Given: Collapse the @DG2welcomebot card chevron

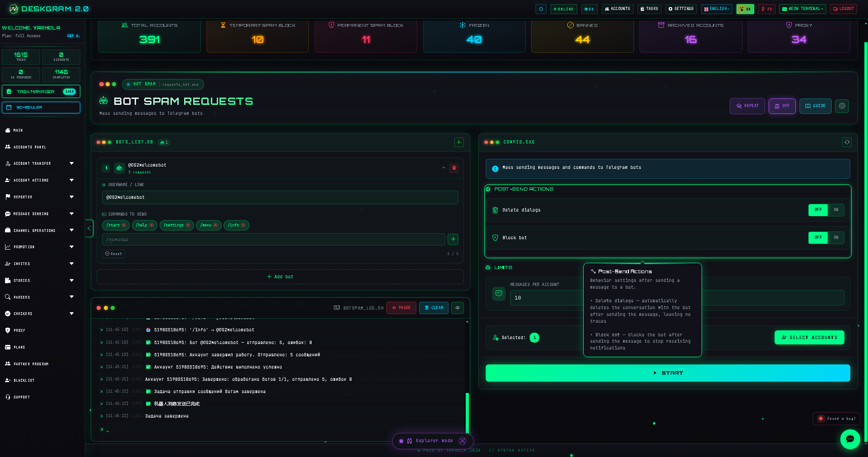Looking at the screenshot, I should point(444,168).
